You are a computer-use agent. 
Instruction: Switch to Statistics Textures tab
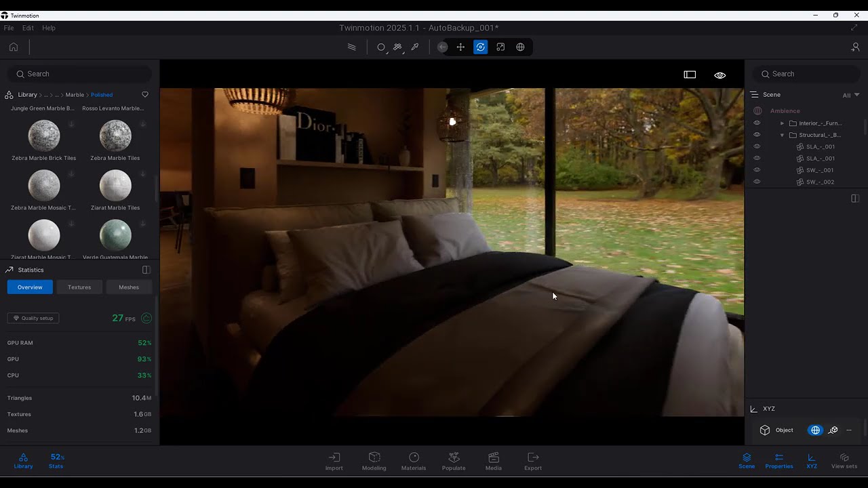79,287
